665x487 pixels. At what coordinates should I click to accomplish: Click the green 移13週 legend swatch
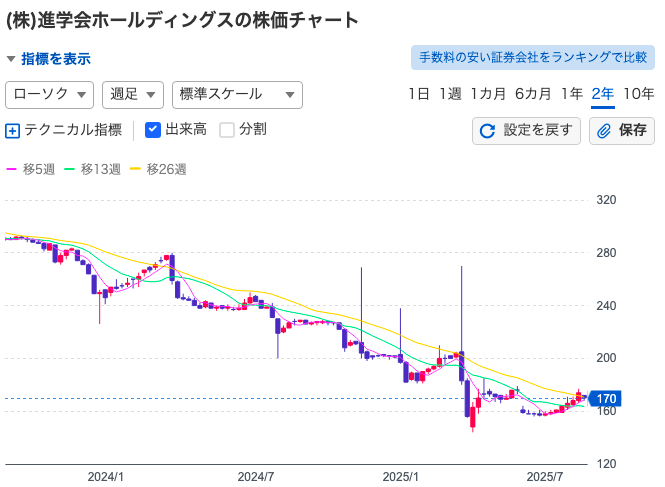(69, 169)
